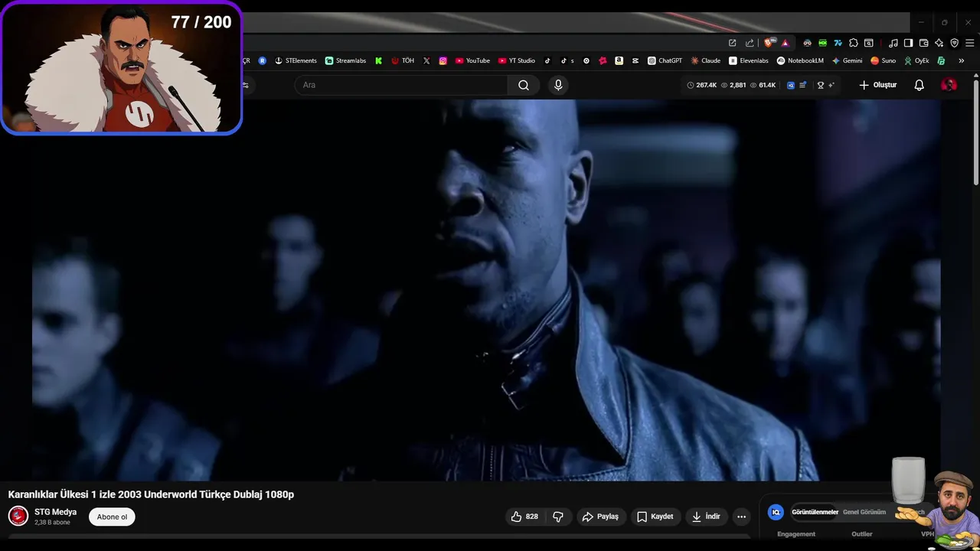Click the 2,881 views stat

point(733,85)
